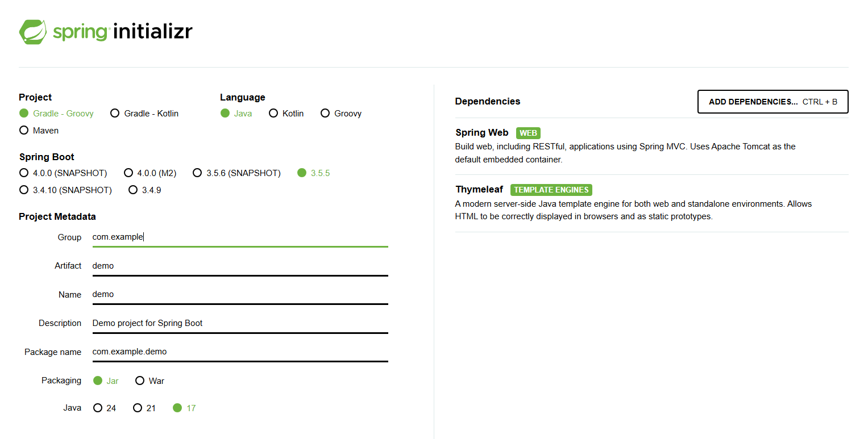
Task: Click the 'spring initializr' title text
Action: (x=123, y=31)
